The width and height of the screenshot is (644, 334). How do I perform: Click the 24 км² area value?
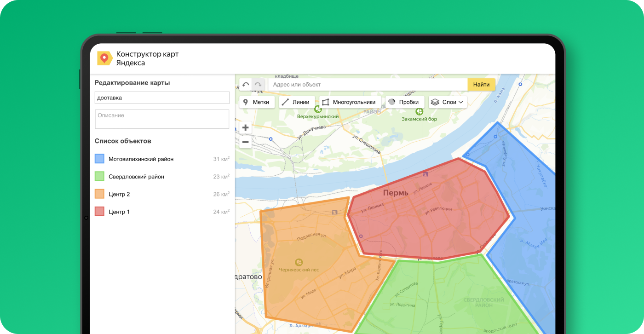pyautogui.click(x=221, y=212)
